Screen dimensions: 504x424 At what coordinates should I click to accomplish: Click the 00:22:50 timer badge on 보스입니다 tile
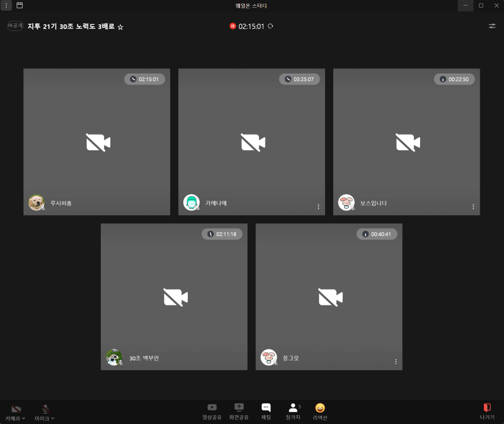pyautogui.click(x=454, y=79)
